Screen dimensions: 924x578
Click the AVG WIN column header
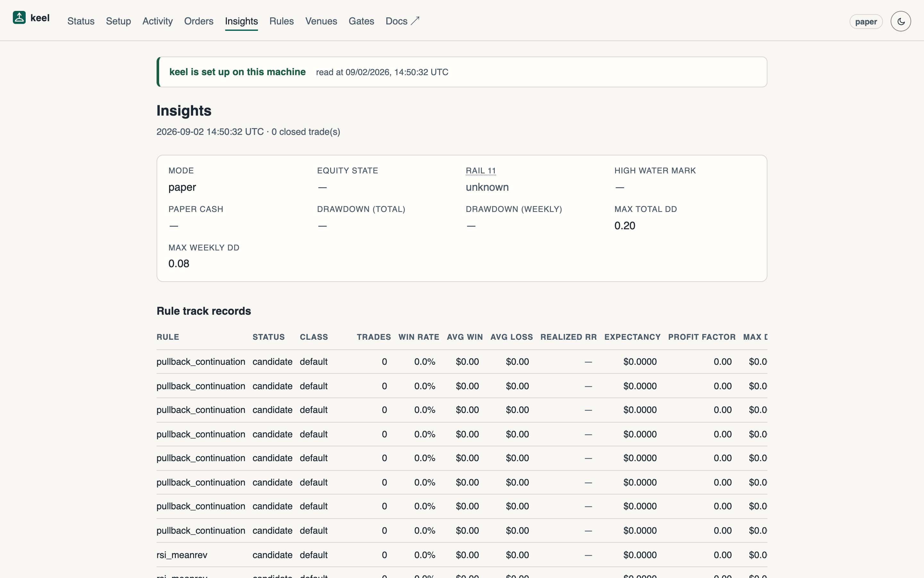[x=465, y=337]
